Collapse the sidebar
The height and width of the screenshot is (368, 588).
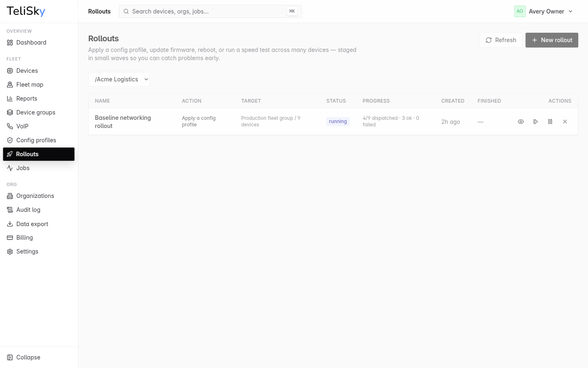pos(39,357)
